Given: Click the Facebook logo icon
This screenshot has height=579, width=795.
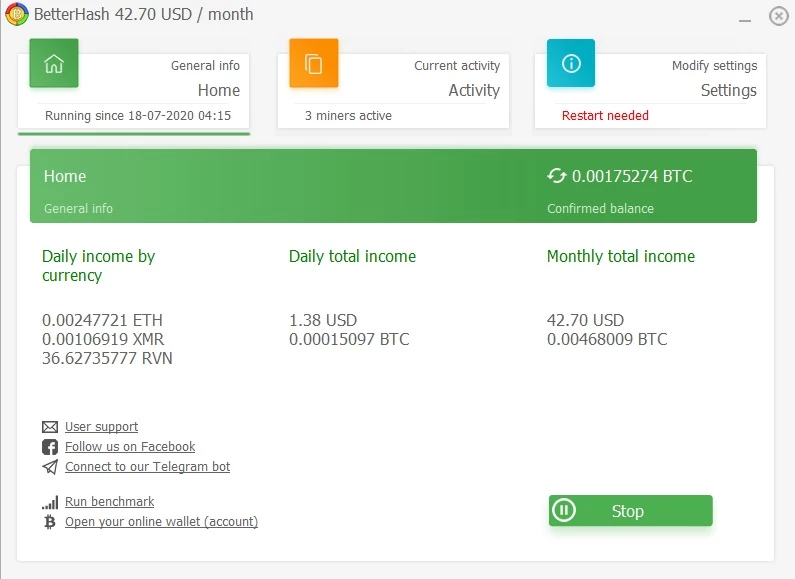Looking at the screenshot, I should 50,447.
